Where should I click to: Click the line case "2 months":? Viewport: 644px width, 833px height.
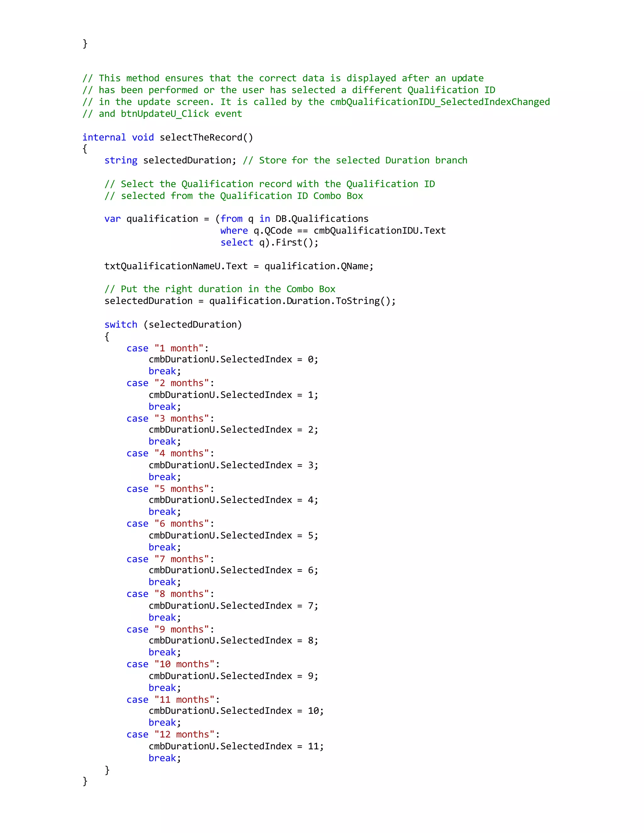(x=170, y=383)
